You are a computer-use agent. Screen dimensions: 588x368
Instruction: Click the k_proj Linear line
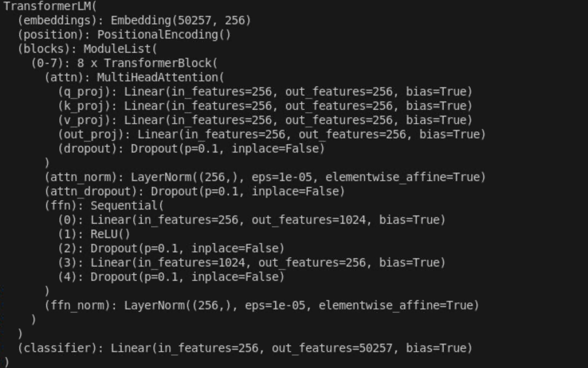point(265,106)
